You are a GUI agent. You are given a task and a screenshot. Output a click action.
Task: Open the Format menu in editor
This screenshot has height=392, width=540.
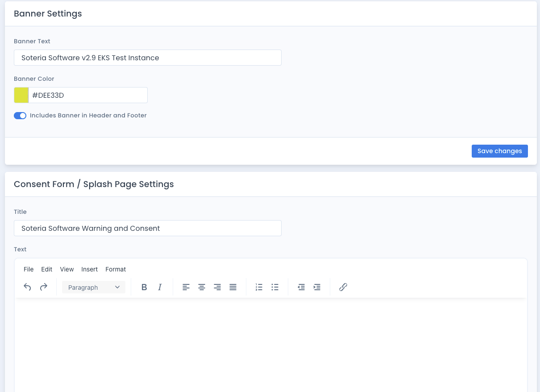116,269
